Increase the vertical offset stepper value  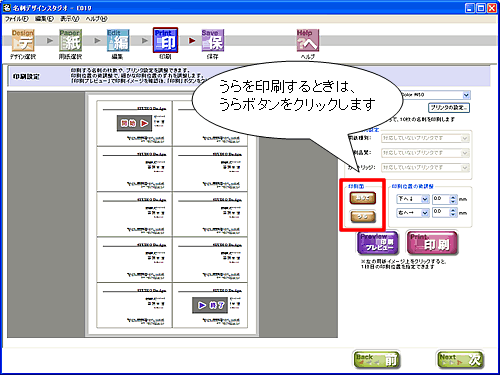click(x=453, y=197)
